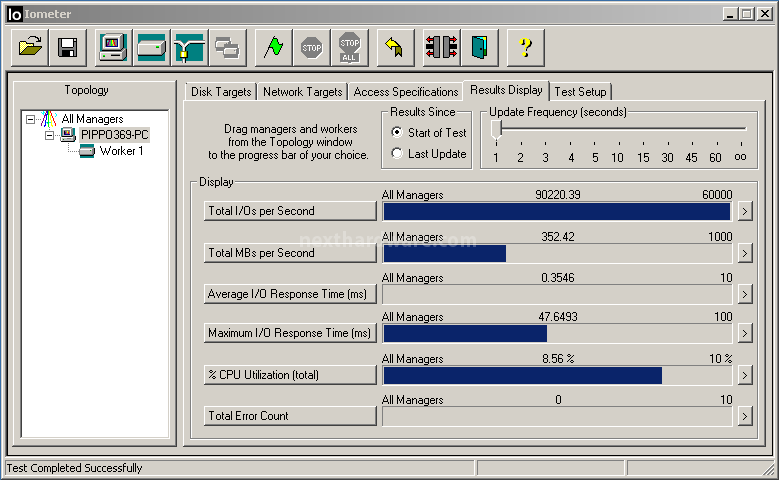
Task: Click % CPU Utilization (total) button
Action: 290,375
